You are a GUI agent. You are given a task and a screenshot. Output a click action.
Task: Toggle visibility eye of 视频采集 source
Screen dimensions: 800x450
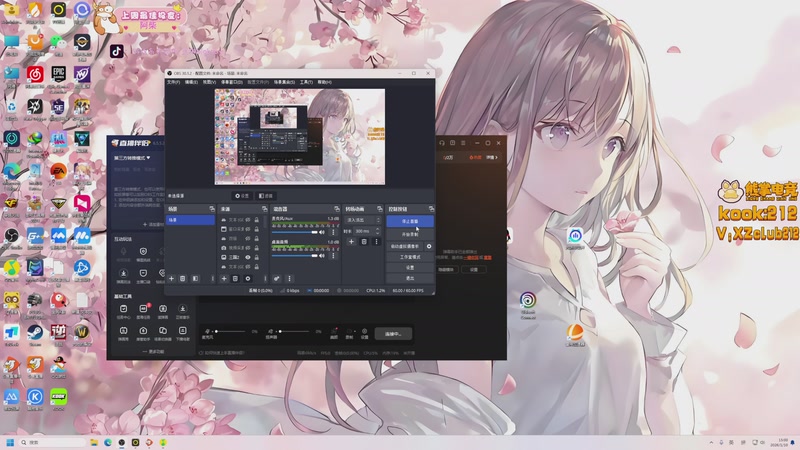point(248,248)
